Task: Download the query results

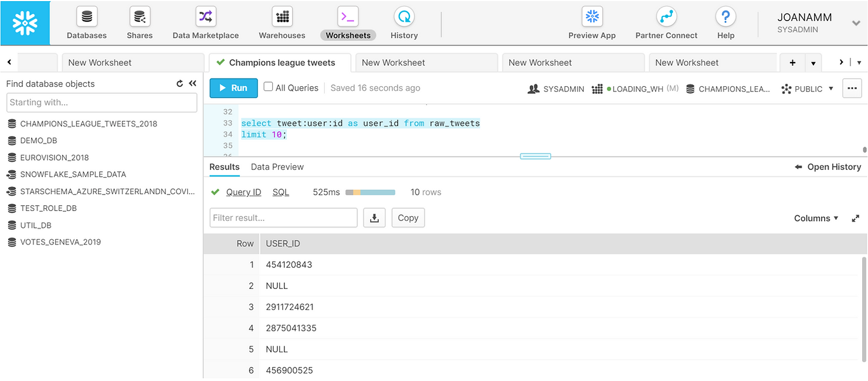Action: [374, 217]
